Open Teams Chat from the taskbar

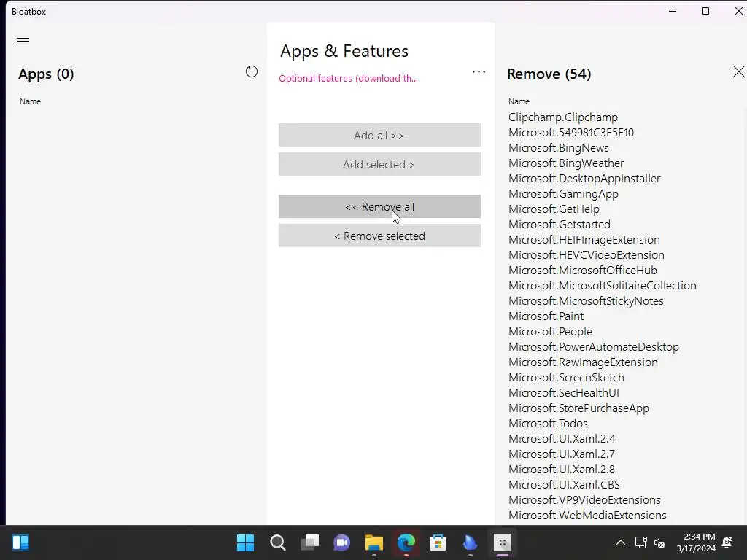(341, 542)
